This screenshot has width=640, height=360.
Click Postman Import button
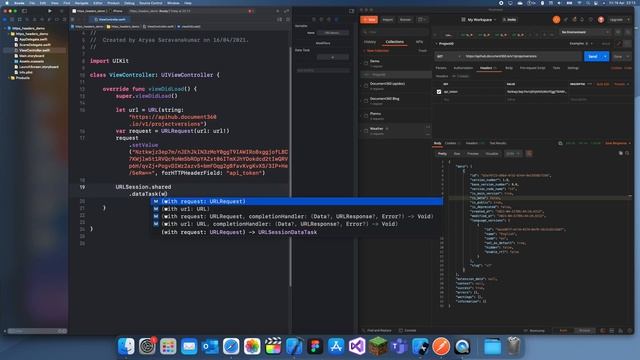coord(388,20)
